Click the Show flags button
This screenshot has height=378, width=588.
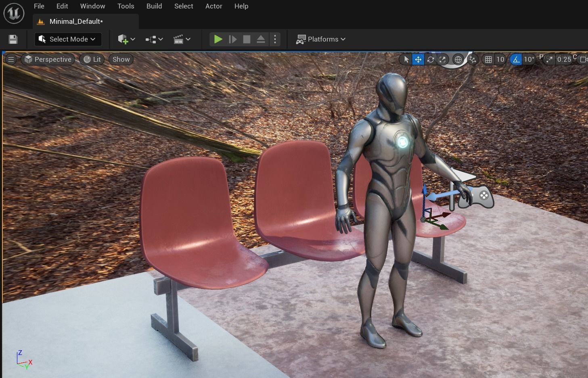coord(121,59)
